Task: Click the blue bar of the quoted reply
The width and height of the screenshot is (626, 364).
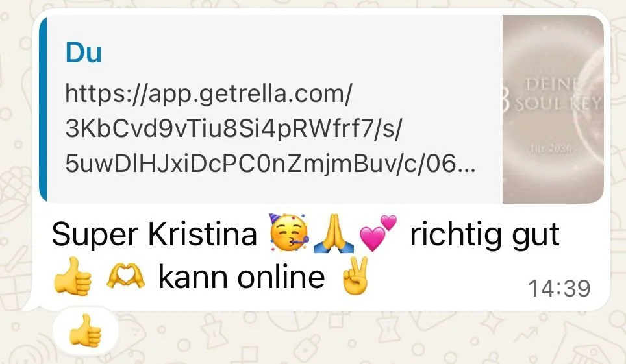Action: pyautogui.click(x=43, y=109)
